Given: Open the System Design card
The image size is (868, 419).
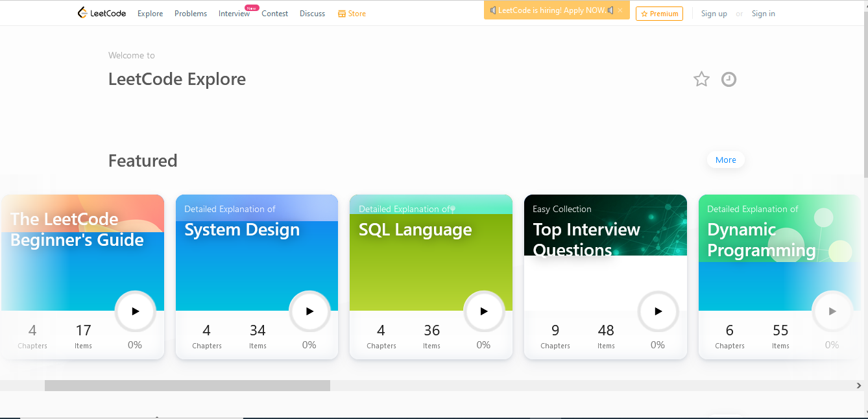Looking at the screenshot, I should coord(257,277).
